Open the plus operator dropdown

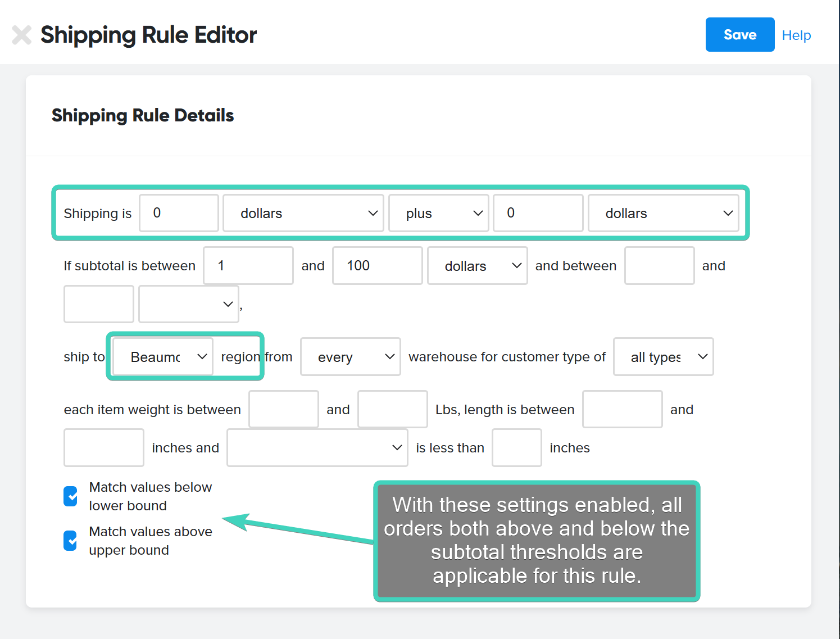tap(438, 213)
